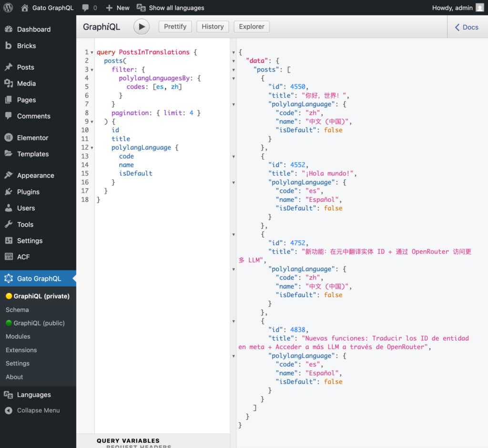Collapse the filter block at line 3
Screen dimensions: 488x448
[92, 70]
